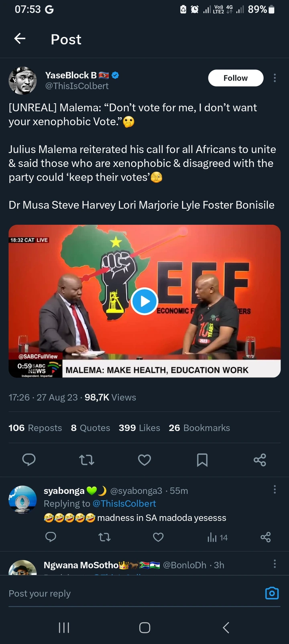The width and height of the screenshot is (289, 644).
Task: Open more options for Ngwana MoSotho's reply
Action: (275, 564)
